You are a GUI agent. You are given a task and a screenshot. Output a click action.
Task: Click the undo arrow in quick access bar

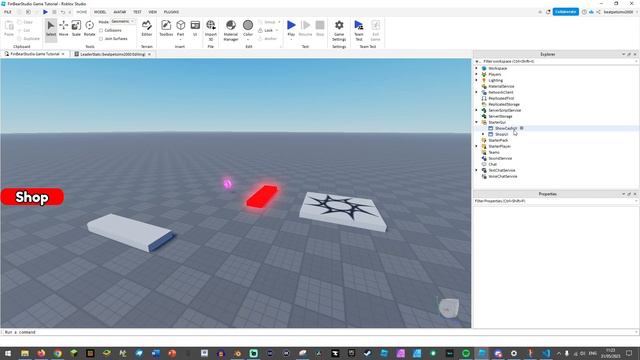click(x=63, y=12)
